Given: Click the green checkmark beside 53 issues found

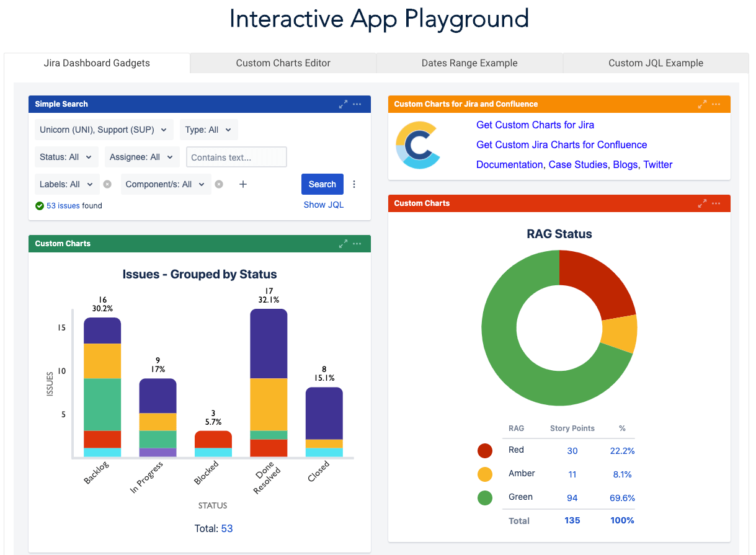Looking at the screenshot, I should 39,205.
